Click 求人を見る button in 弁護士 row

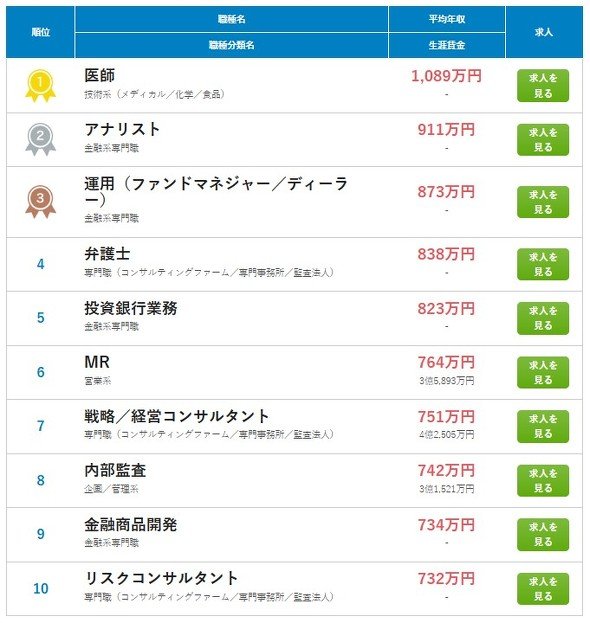click(543, 264)
